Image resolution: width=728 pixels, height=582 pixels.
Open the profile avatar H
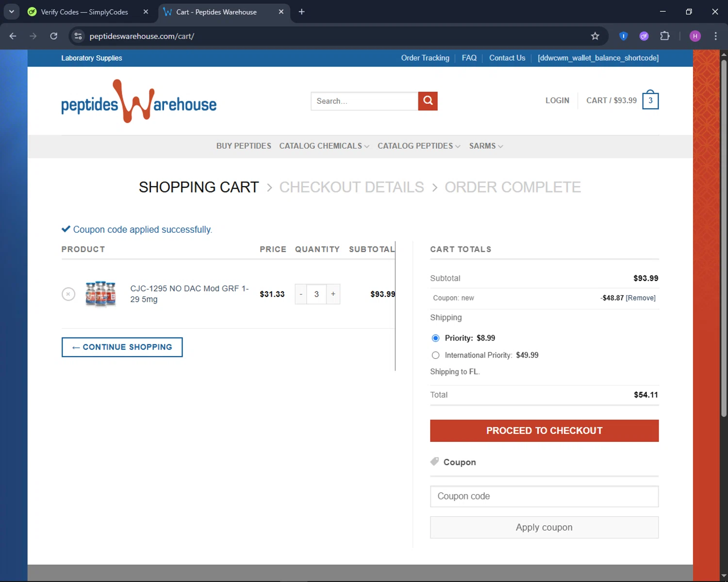point(695,36)
